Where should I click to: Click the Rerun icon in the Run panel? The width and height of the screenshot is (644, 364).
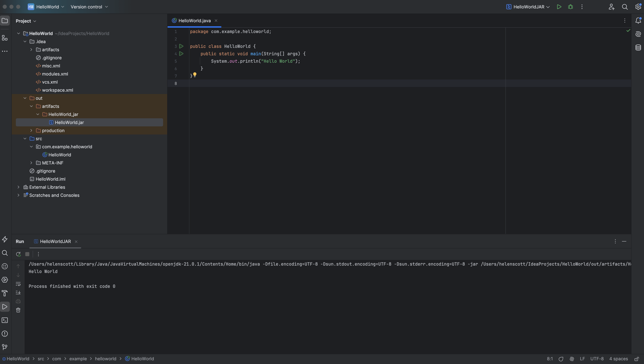pos(18,254)
